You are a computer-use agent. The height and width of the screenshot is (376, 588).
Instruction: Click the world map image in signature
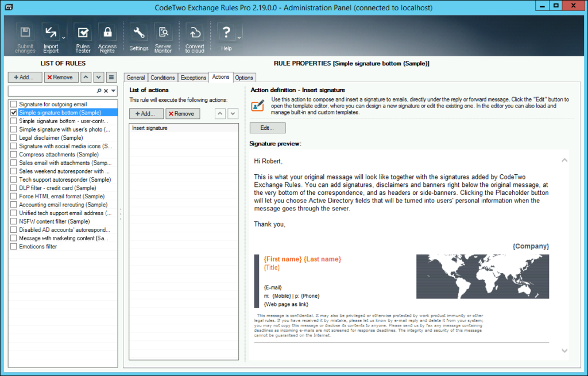482,277
